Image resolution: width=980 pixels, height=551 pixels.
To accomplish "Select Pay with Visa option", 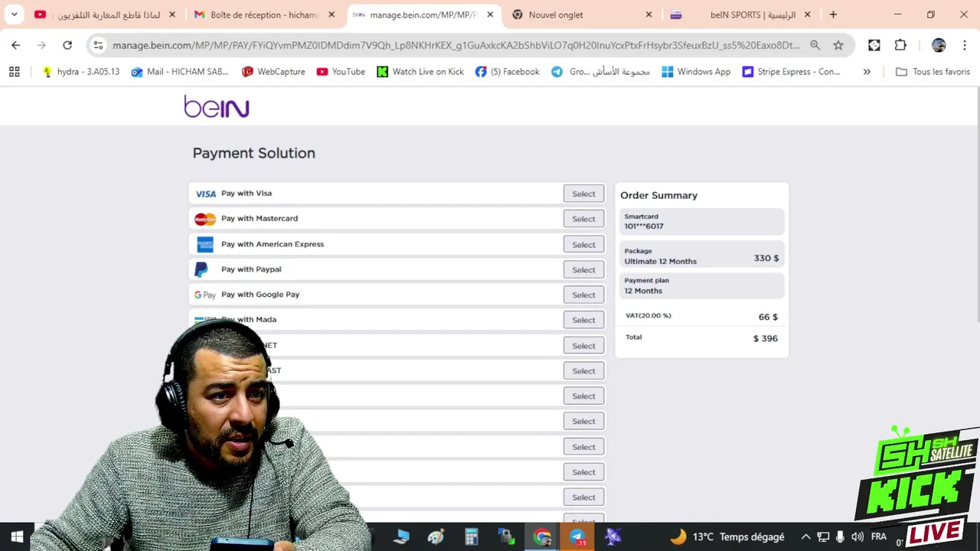I will 583,194.
